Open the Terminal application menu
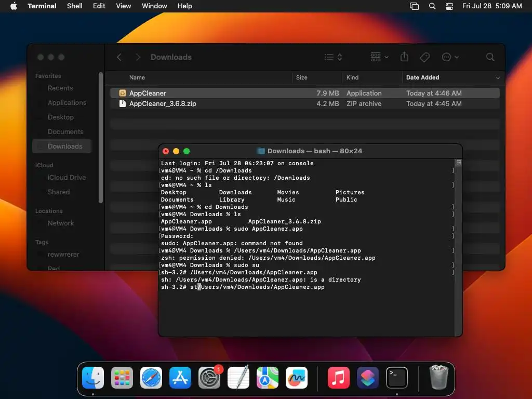 42,6
